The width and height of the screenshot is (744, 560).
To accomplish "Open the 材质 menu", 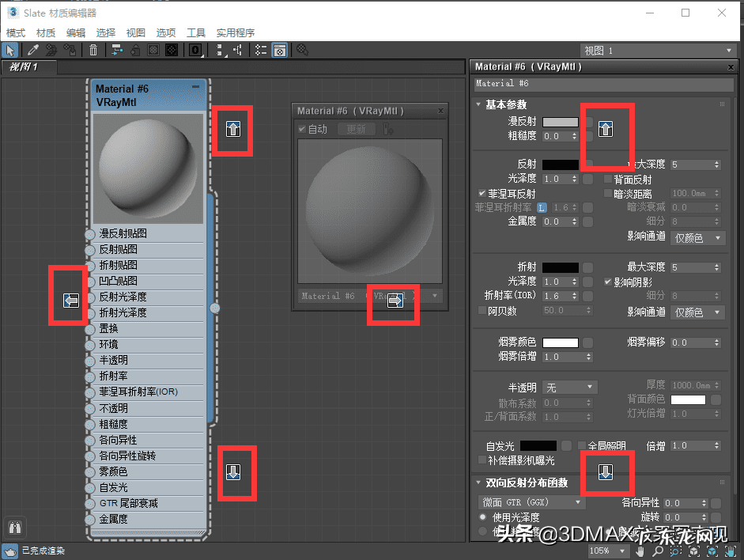I will [x=45, y=32].
